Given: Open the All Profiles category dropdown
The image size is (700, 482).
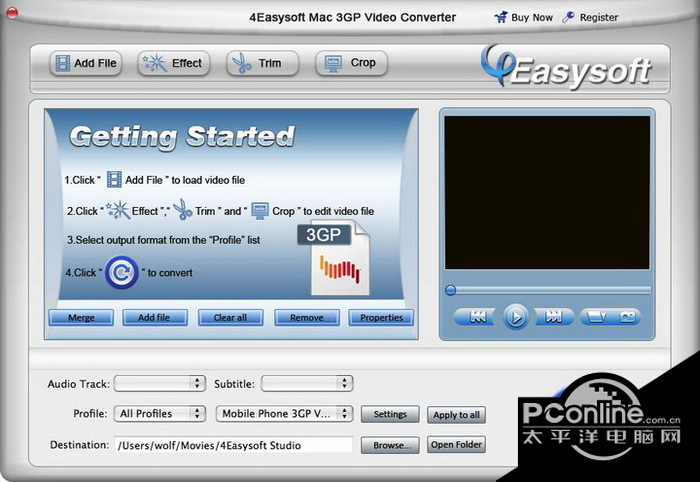Looking at the screenshot, I should point(159,414).
